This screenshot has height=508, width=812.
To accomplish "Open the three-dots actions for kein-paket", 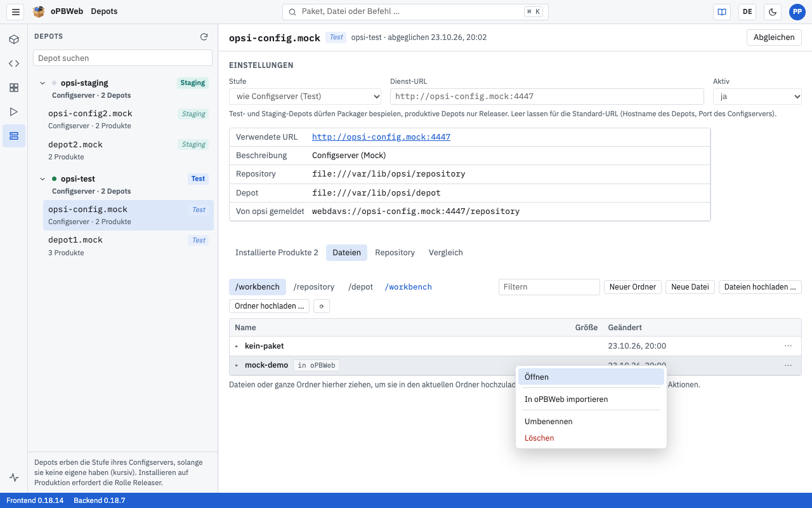I will tap(788, 346).
